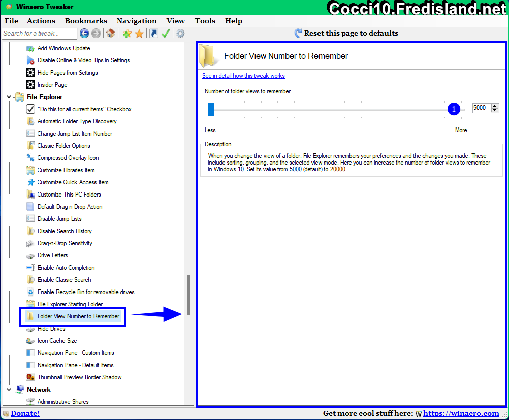Open the View menu

click(176, 21)
